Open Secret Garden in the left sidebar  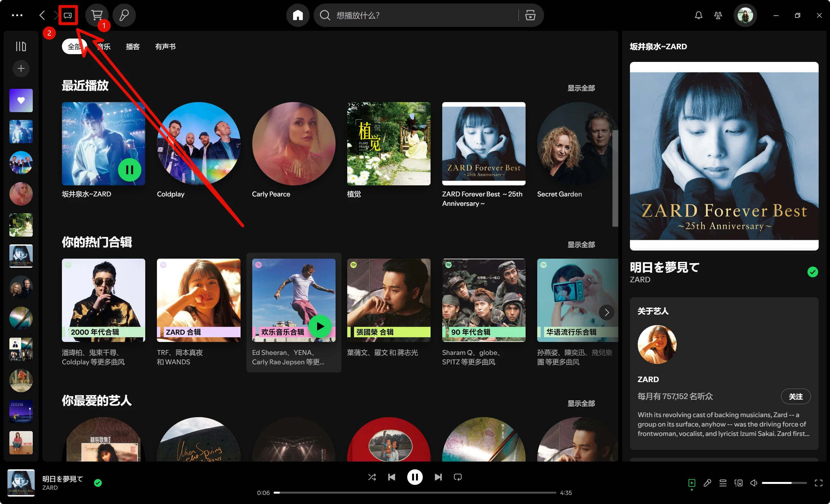click(x=21, y=287)
